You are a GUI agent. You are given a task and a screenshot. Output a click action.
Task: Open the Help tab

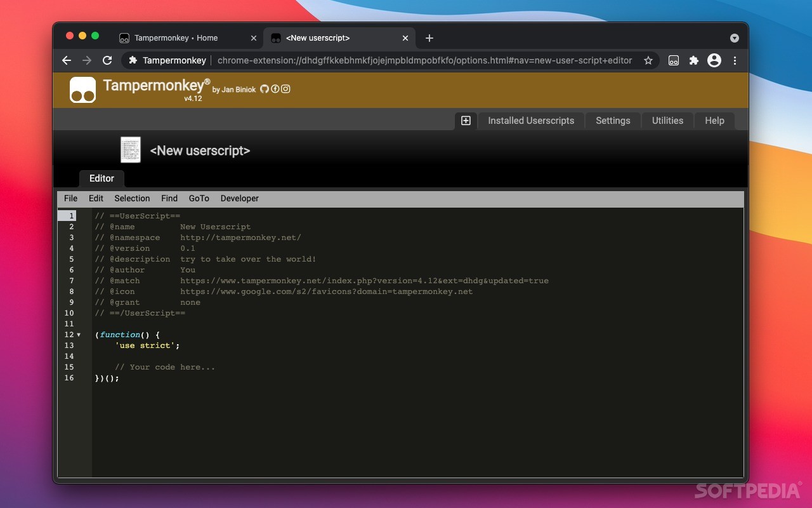click(714, 121)
